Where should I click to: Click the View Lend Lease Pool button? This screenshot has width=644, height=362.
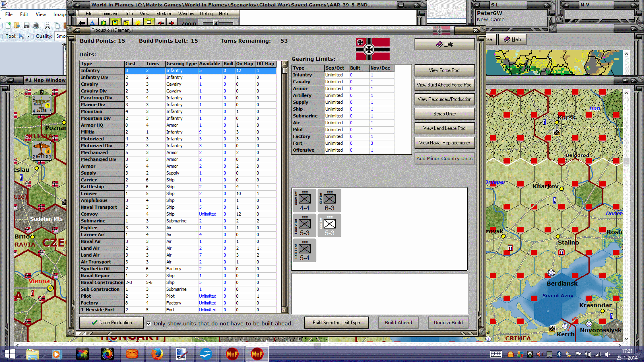[x=444, y=128]
